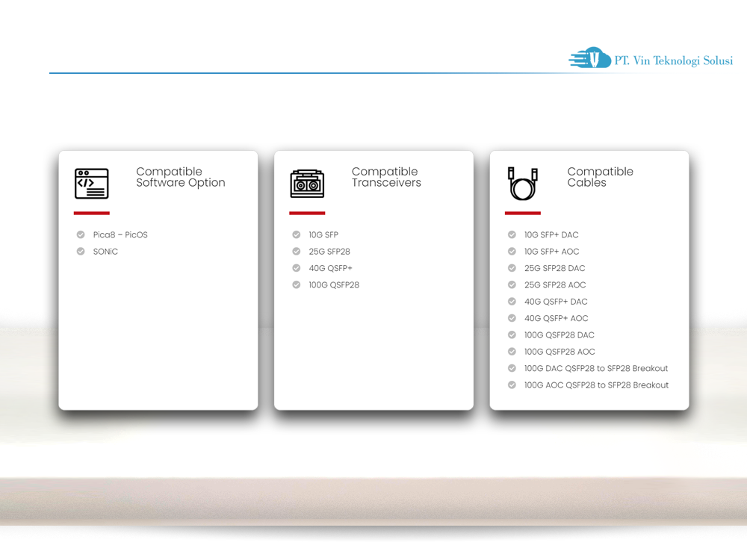Select the 10G SFP transceiver text
The height and width of the screenshot is (560, 747).
pyautogui.click(x=323, y=234)
